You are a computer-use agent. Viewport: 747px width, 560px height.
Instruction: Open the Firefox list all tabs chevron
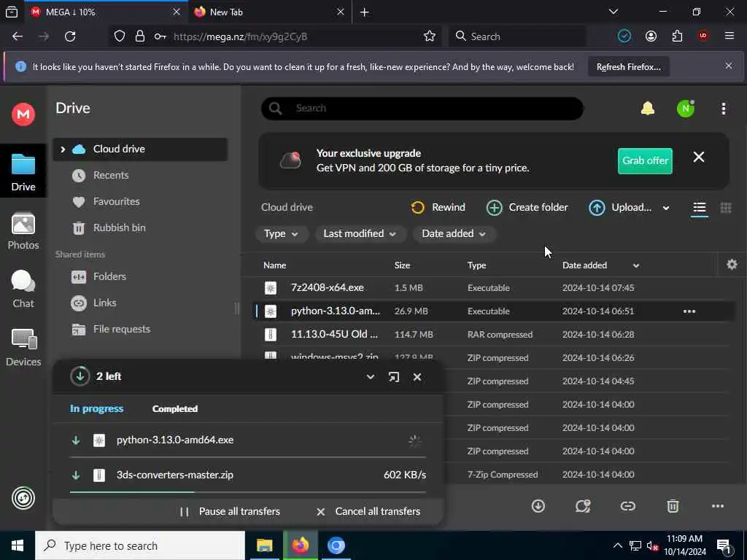click(x=613, y=12)
